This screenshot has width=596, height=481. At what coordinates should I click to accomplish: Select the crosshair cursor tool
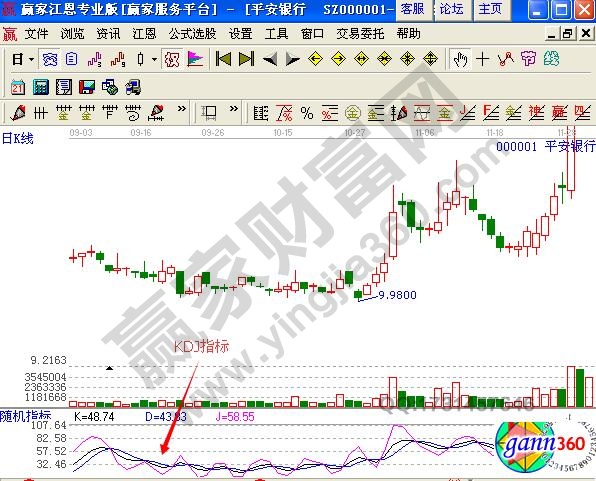pos(482,59)
